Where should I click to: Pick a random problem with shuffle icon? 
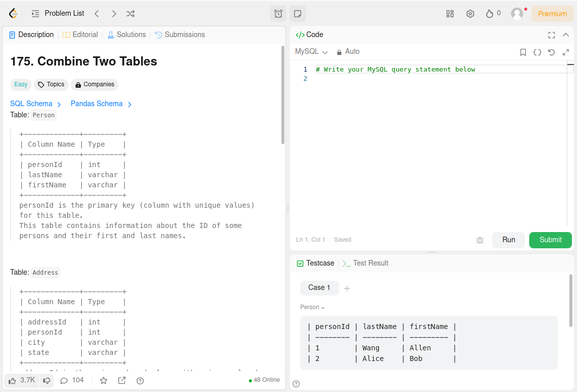(131, 14)
